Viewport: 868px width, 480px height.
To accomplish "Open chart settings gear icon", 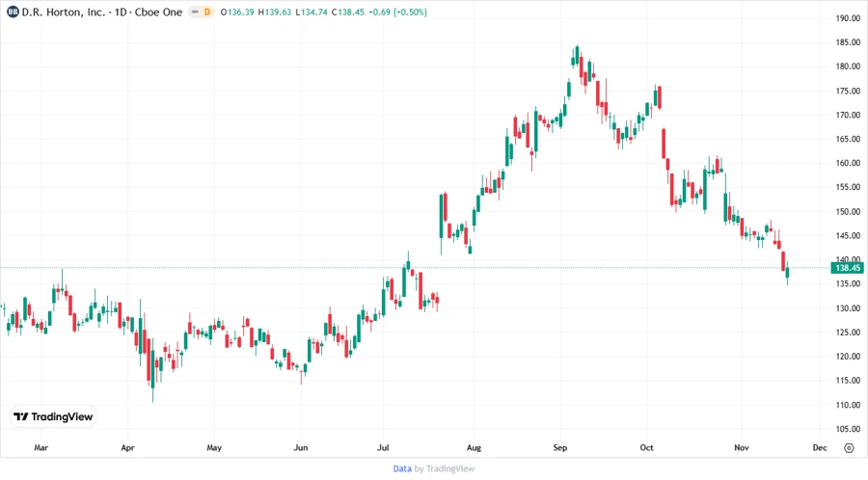I will click(x=849, y=448).
